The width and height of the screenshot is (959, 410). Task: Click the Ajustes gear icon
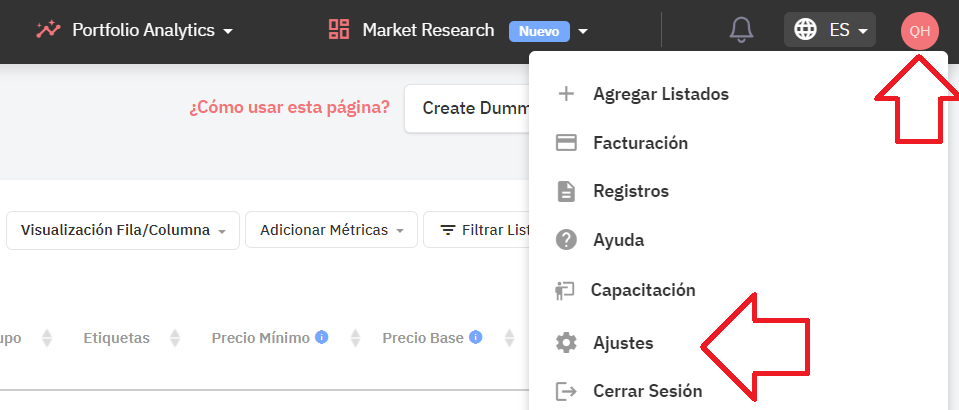coord(566,343)
